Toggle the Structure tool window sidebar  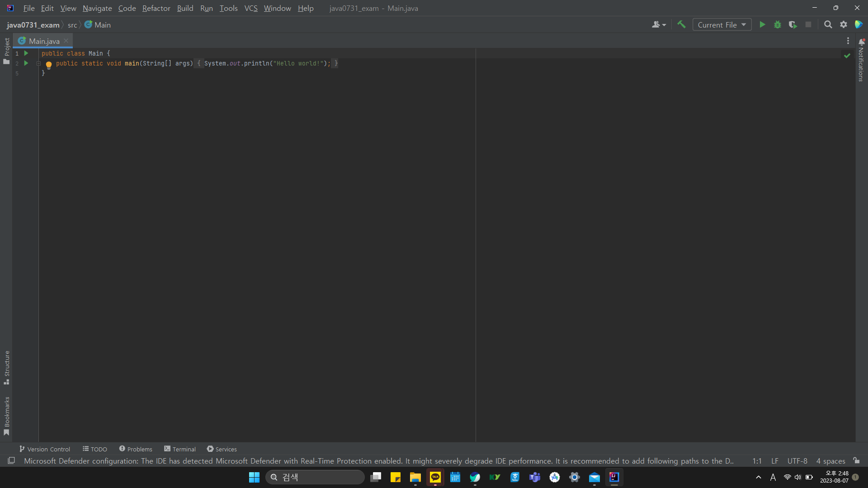click(7, 367)
